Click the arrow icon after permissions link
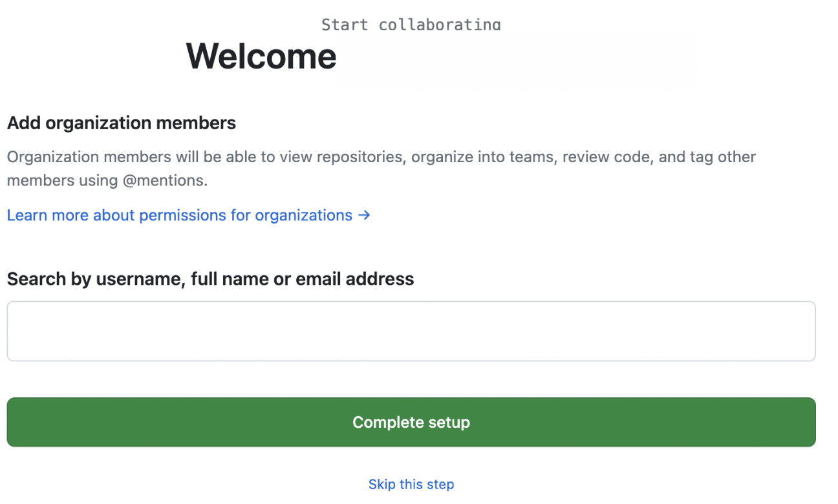 pyautogui.click(x=365, y=215)
